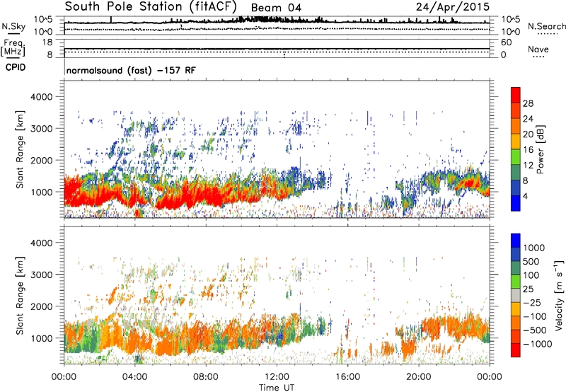Select the red bottom segment of velocity colorbar

click(x=516, y=350)
